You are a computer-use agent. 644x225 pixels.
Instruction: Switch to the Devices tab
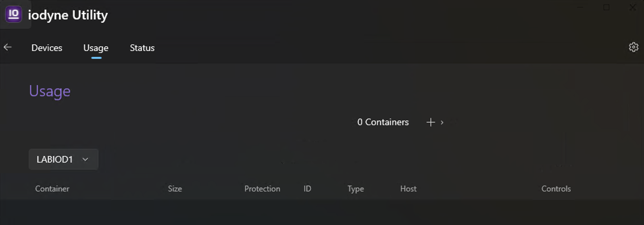[x=47, y=48]
